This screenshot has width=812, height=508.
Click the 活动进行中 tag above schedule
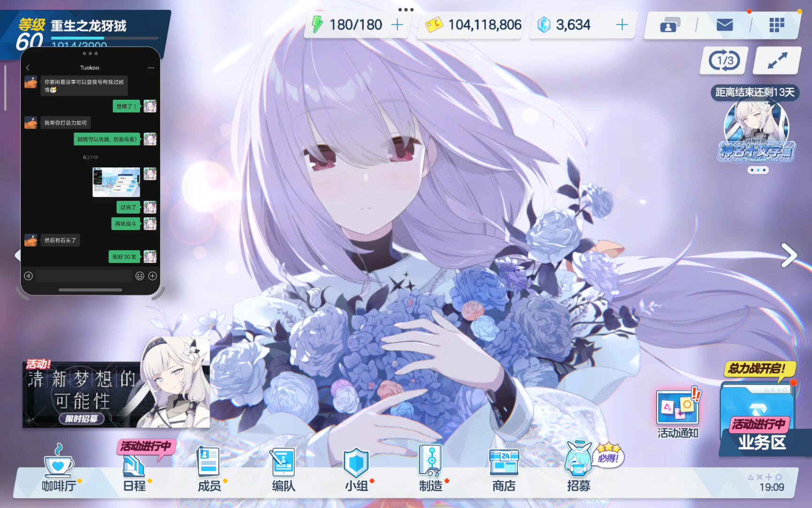[x=146, y=446]
